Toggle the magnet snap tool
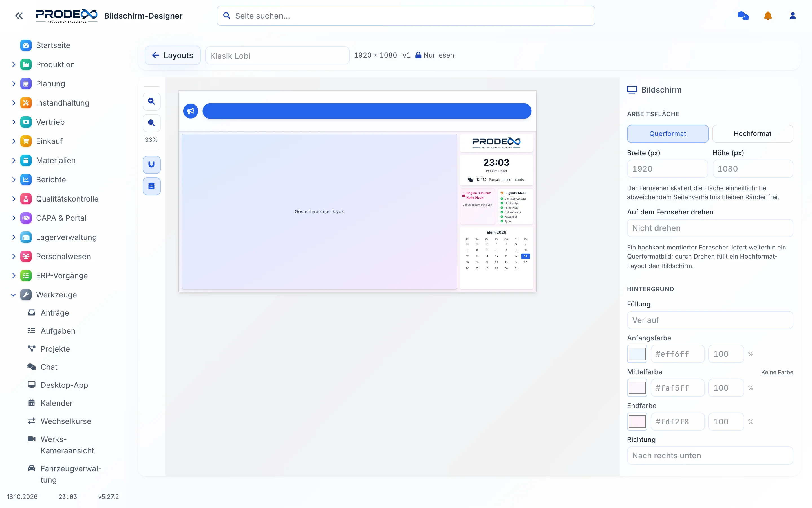The image size is (812, 508). pos(151,165)
